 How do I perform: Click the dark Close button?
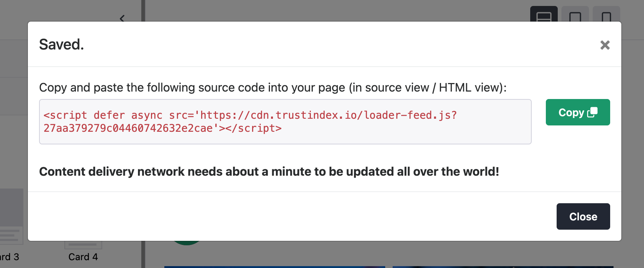click(x=583, y=217)
